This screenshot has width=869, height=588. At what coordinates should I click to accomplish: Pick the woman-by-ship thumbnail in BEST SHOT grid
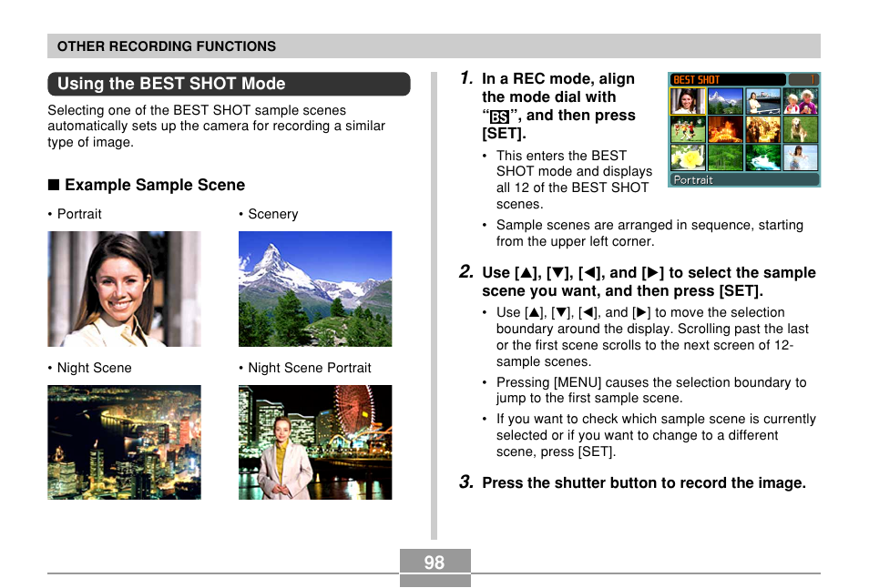[762, 101]
